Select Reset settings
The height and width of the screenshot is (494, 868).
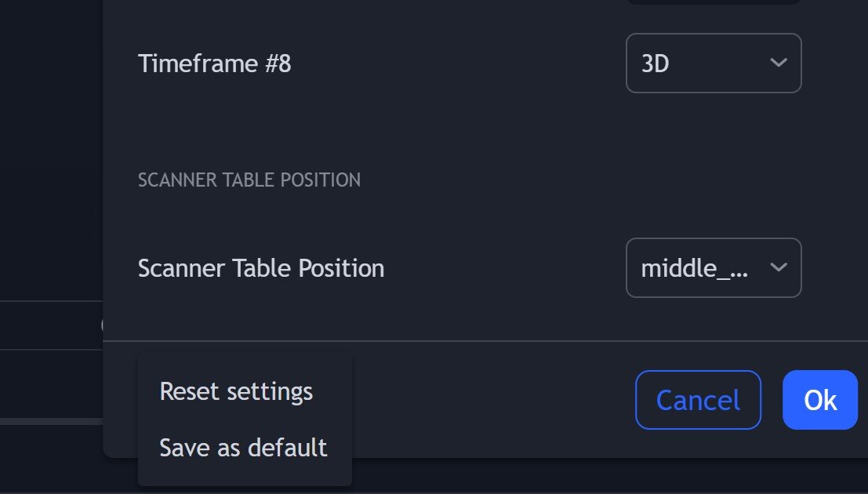coord(235,390)
